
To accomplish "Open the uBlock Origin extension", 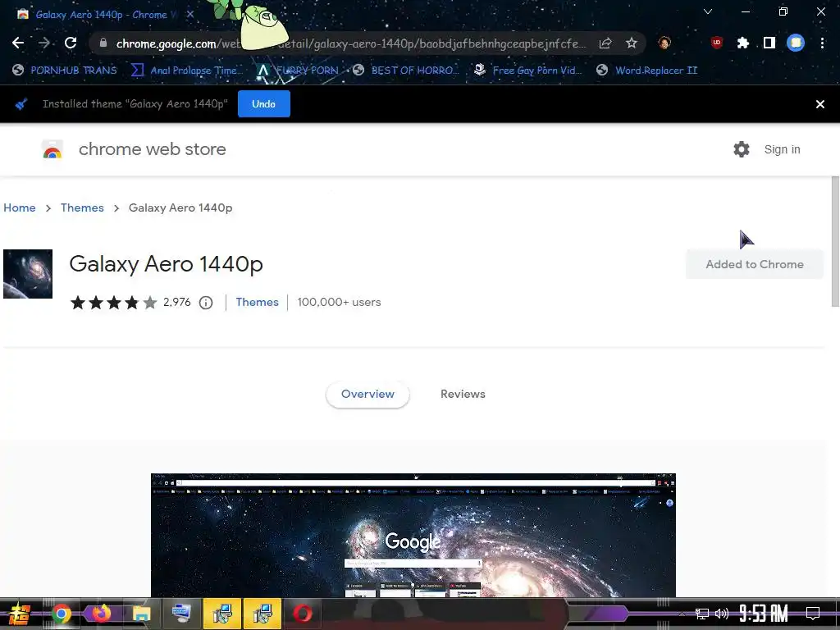I will (x=717, y=43).
